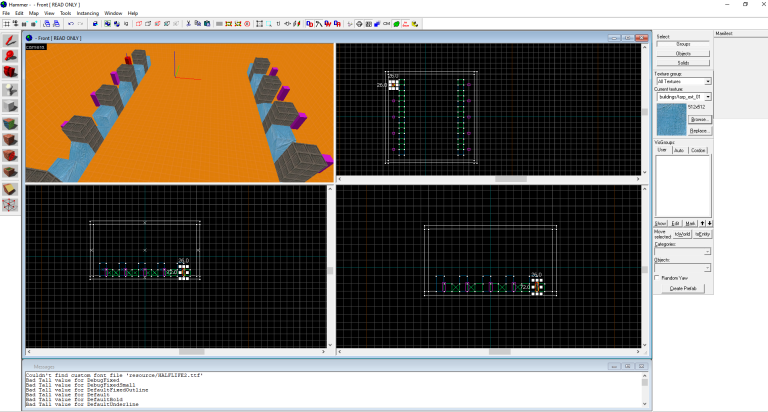Image resolution: width=768 pixels, height=412 pixels.
Task: Toggle the Random Yaw checkbox
Action: 658,278
